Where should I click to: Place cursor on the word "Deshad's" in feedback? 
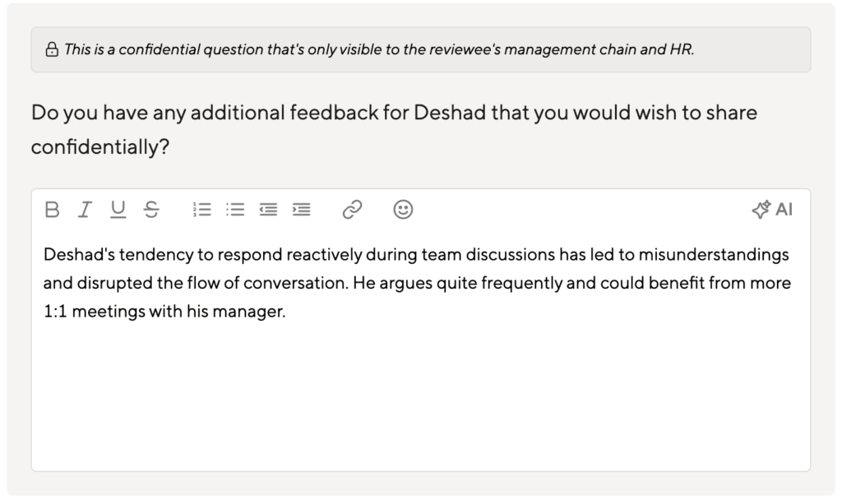point(77,255)
